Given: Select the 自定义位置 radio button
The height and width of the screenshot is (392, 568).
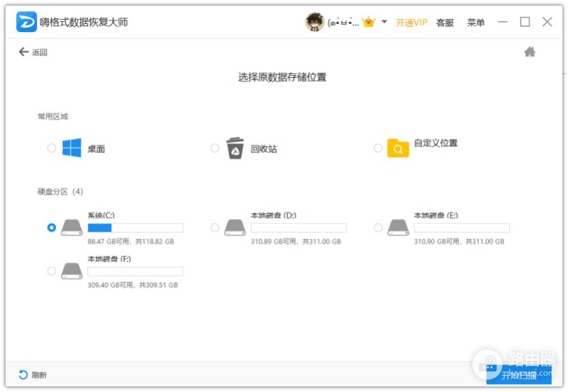Looking at the screenshot, I should (378, 148).
